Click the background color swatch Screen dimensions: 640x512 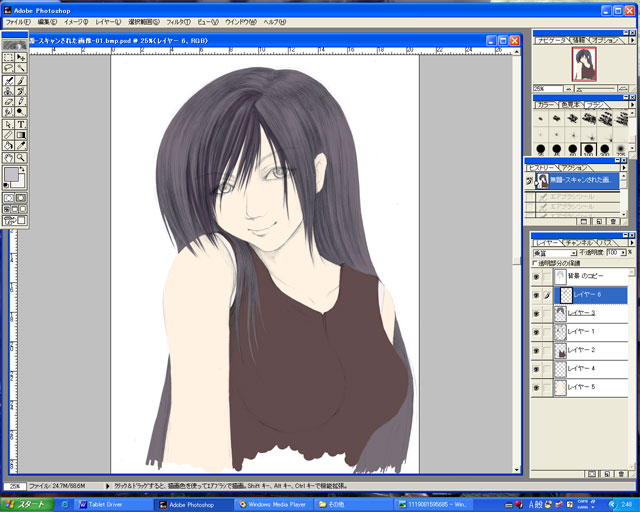[x=20, y=183]
